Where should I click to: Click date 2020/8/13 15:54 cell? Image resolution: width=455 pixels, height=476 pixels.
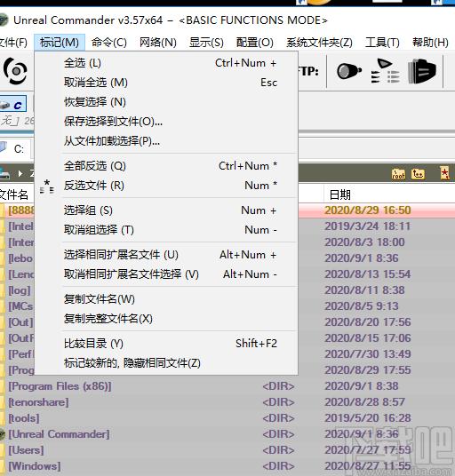tap(368, 274)
